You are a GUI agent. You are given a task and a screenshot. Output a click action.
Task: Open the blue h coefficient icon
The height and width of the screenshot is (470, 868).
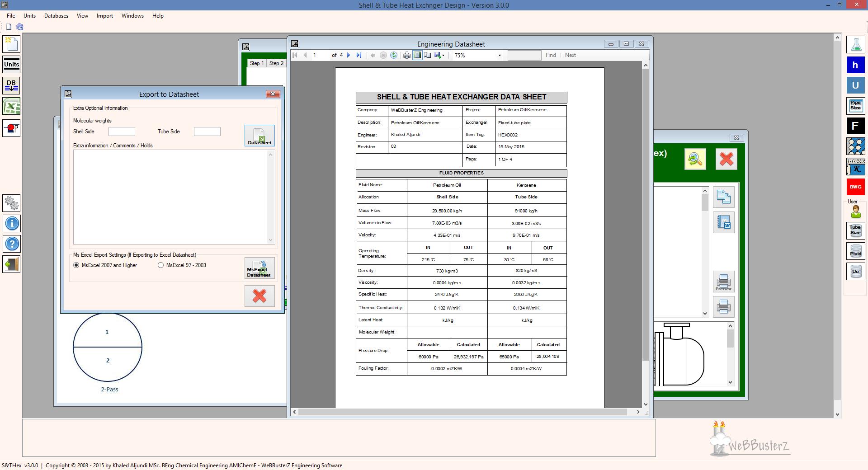coord(855,65)
